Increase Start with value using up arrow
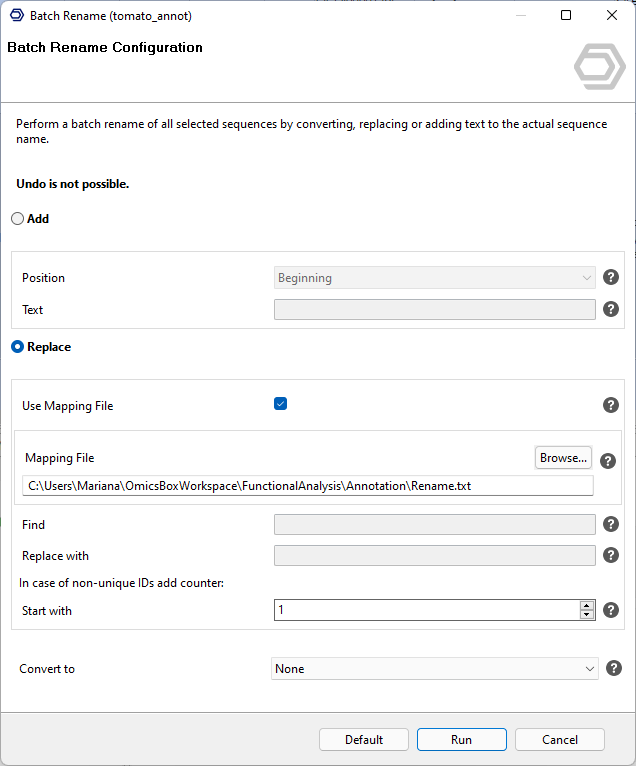 point(587,605)
